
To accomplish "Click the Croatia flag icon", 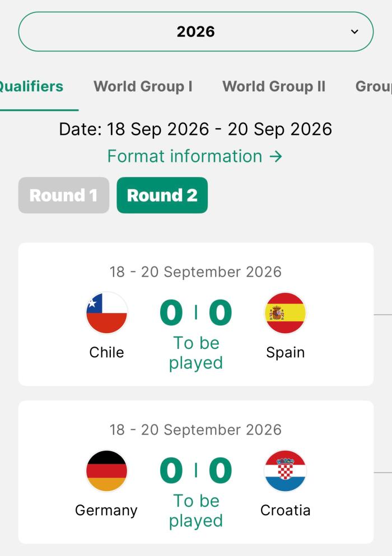I will point(285,471).
